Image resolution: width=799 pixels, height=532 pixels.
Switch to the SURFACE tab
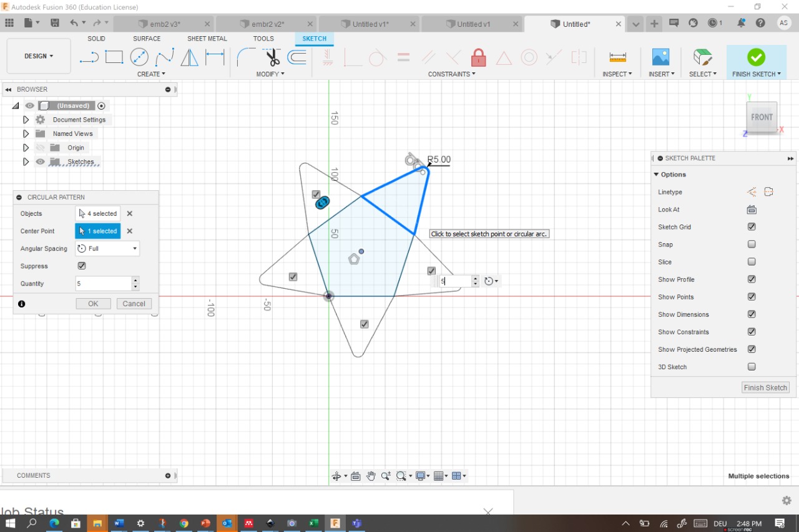(x=147, y=39)
